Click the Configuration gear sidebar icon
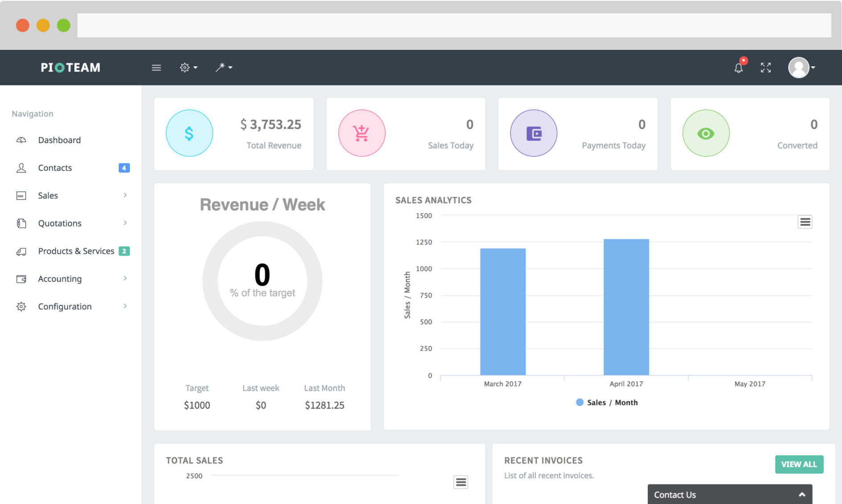The width and height of the screenshot is (842, 504). coord(21,306)
